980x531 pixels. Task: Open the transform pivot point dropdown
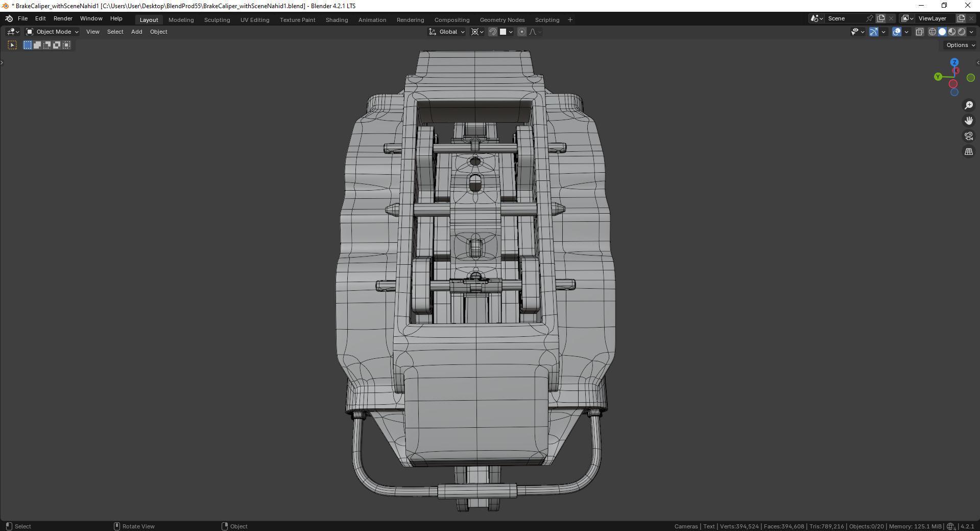click(477, 32)
